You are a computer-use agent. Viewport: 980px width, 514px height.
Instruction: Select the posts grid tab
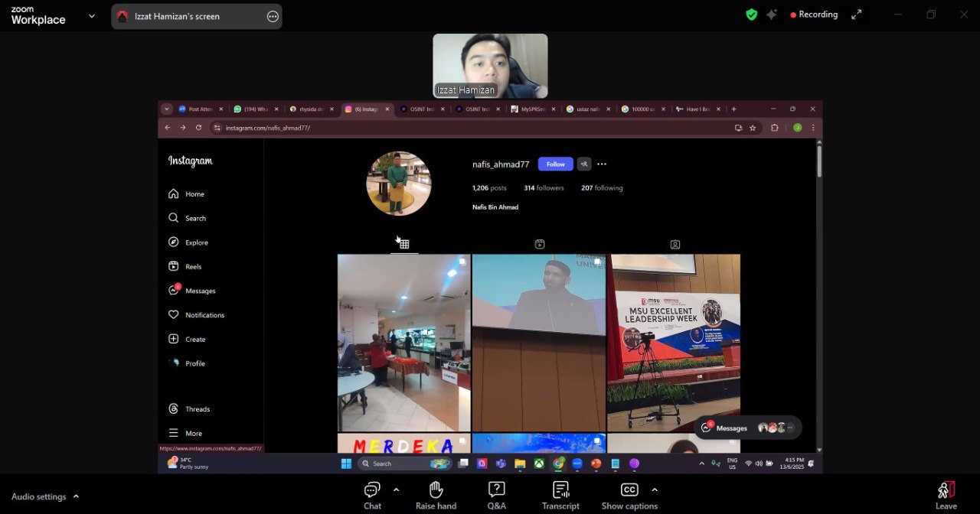tap(404, 245)
